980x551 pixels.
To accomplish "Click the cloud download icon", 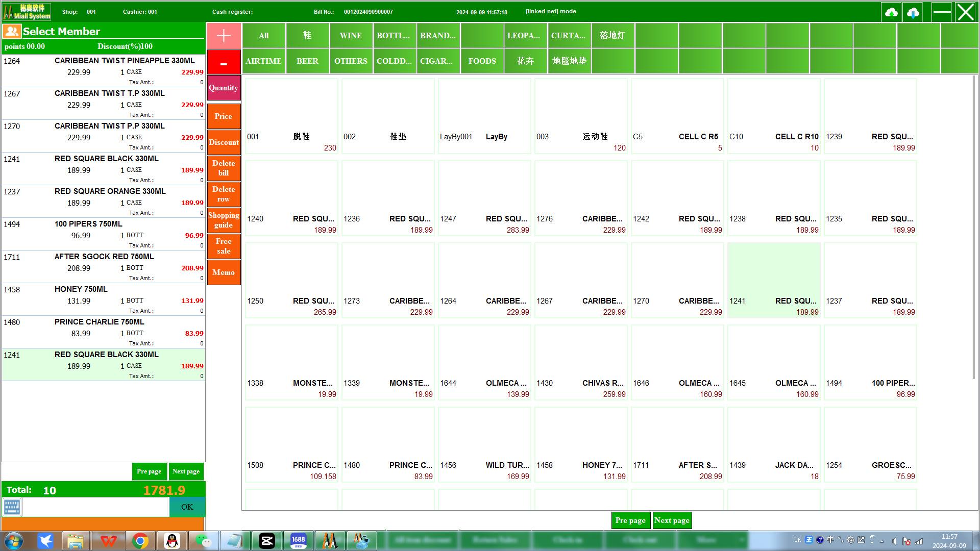I will point(913,12).
